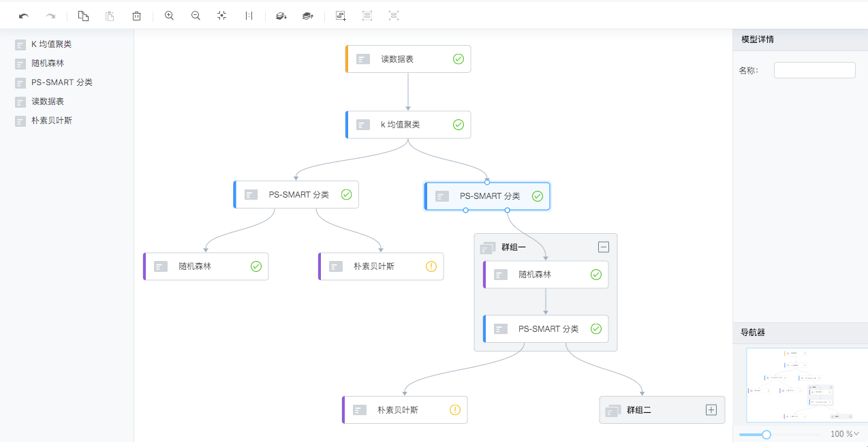Click the 群组一 group title text
Viewport: 868px width, 447px height.
tap(514, 247)
